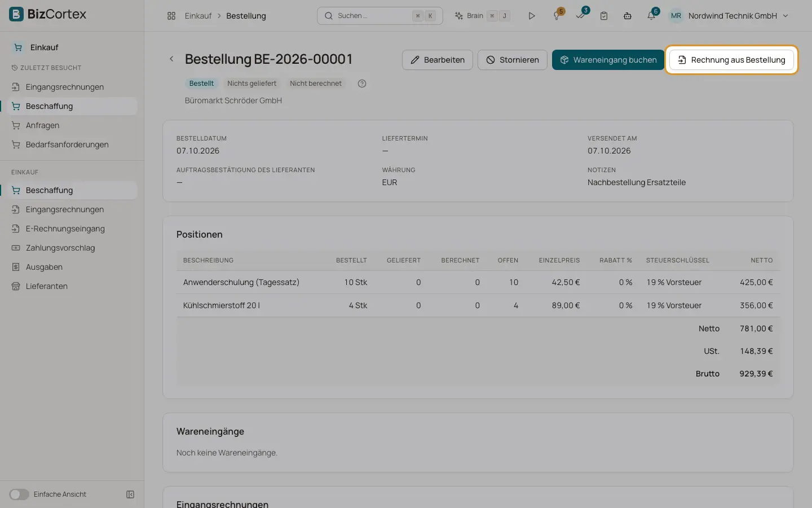Open the robot assistant icon
The image size is (812, 508).
coord(628,16)
